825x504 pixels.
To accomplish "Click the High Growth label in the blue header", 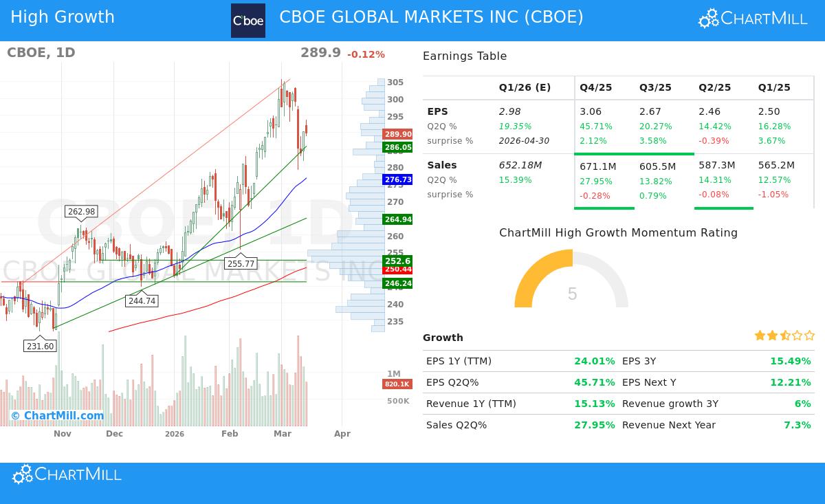I will (x=63, y=17).
